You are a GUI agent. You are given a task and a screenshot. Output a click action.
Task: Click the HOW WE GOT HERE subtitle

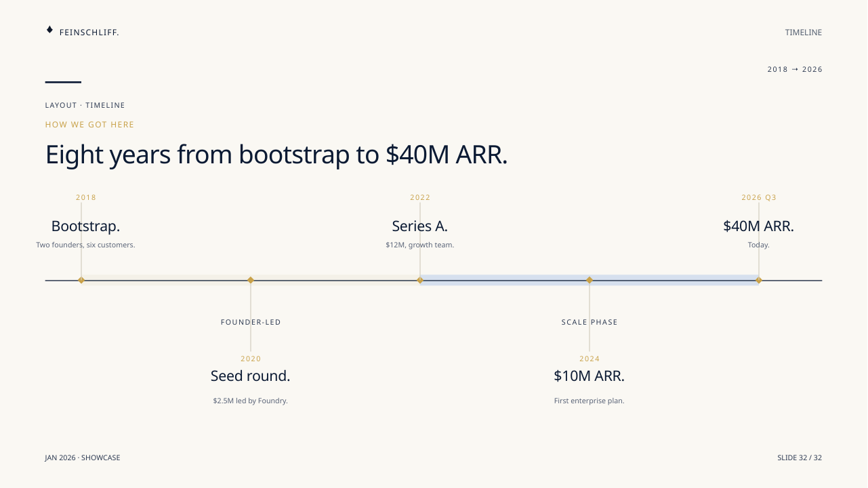click(x=90, y=125)
